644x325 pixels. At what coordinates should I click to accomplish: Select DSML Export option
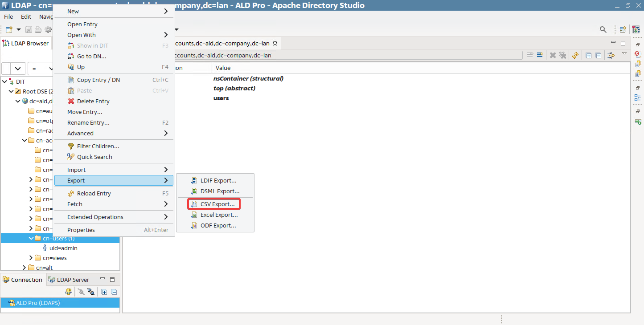(x=215, y=191)
